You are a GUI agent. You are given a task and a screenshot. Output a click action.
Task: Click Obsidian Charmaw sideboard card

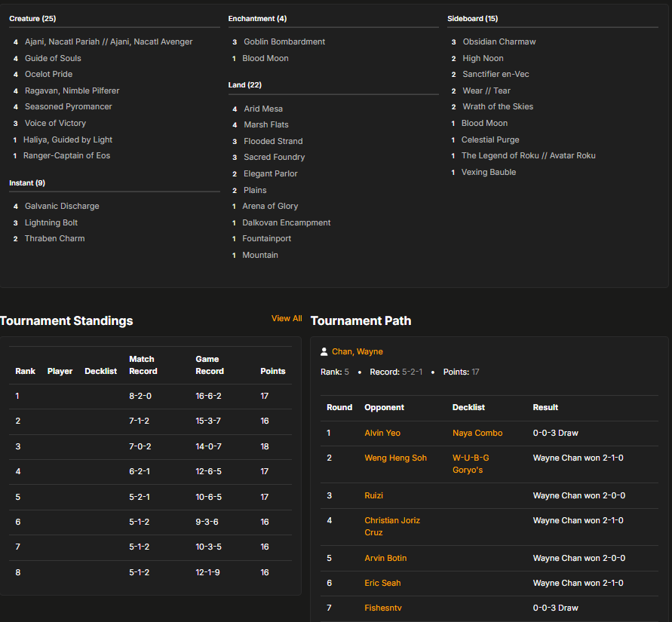pyautogui.click(x=499, y=41)
